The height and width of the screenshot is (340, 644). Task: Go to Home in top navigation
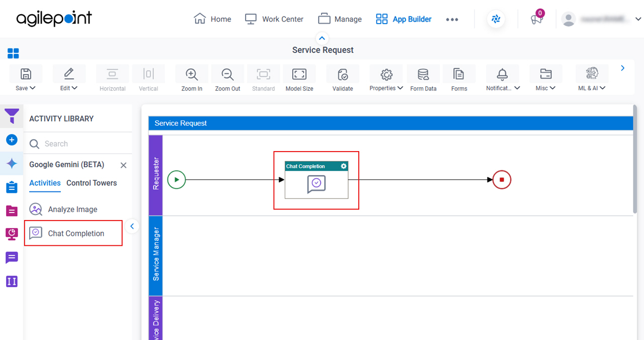(212, 19)
